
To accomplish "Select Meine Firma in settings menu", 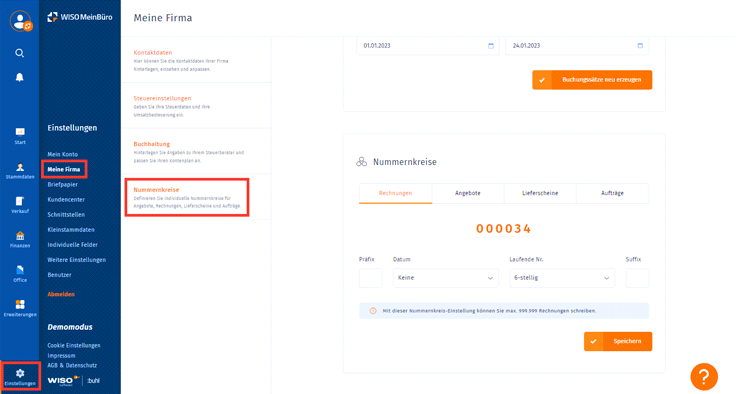I will pyautogui.click(x=64, y=169).
